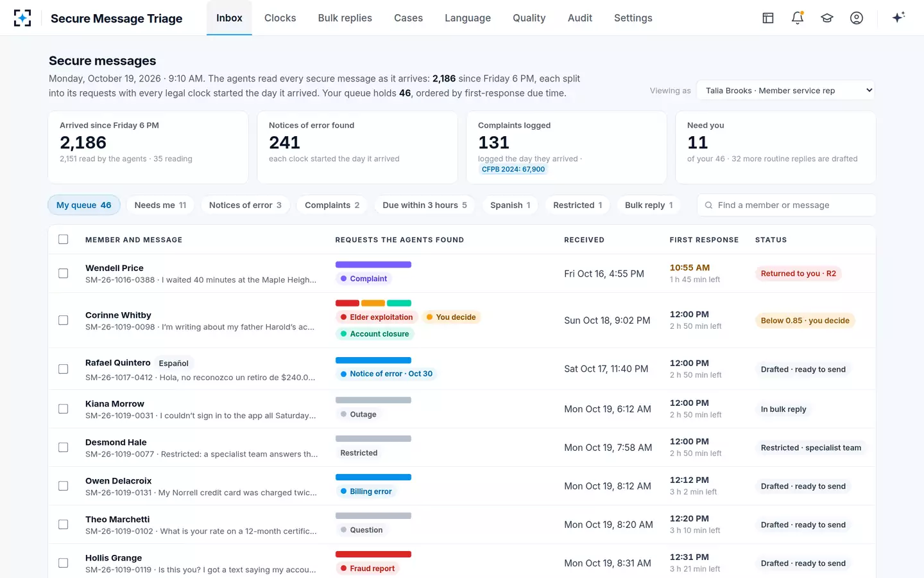Go to the Cases tab
Screen dimensions: 924x578
click(408, 18)
